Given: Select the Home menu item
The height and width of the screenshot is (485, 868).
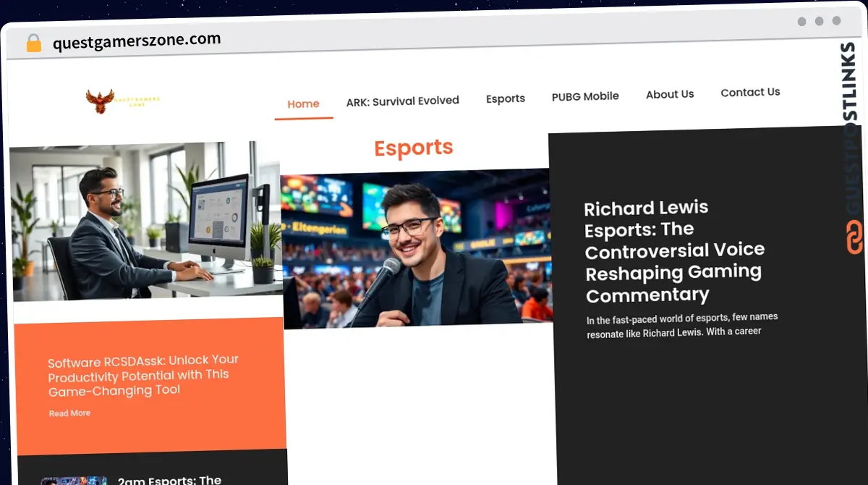Looking at the screenshot, I should click(x=303, y=104).
